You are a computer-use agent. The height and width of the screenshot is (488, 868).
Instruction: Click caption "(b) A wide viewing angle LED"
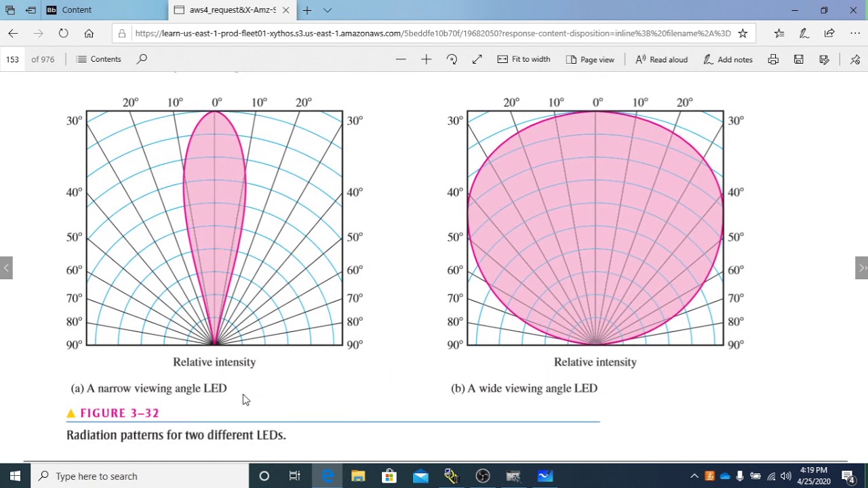(524, 388)
